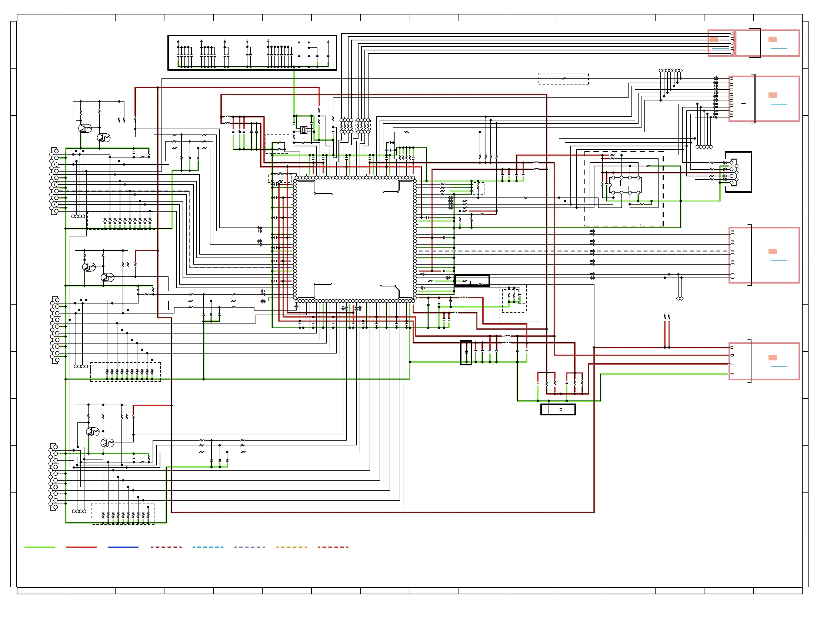Select the bold box enclosing two resistors

472,281
